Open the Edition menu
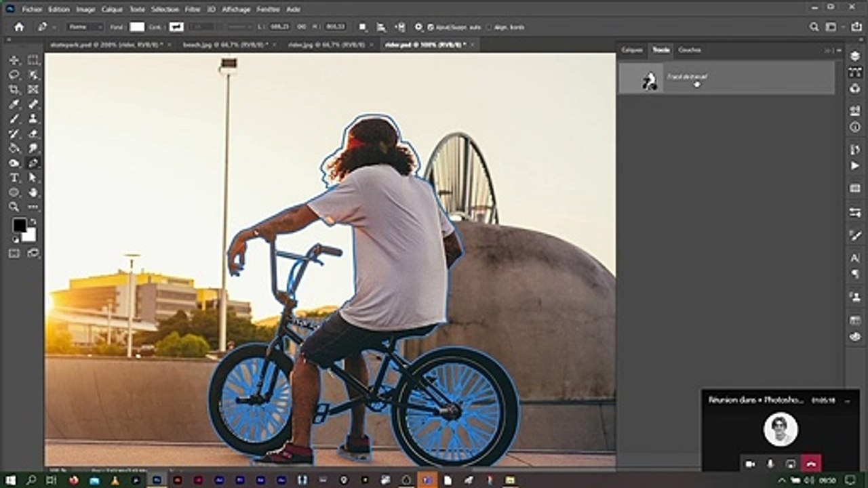This screenshot has height=488, width=868. point(59,9)
